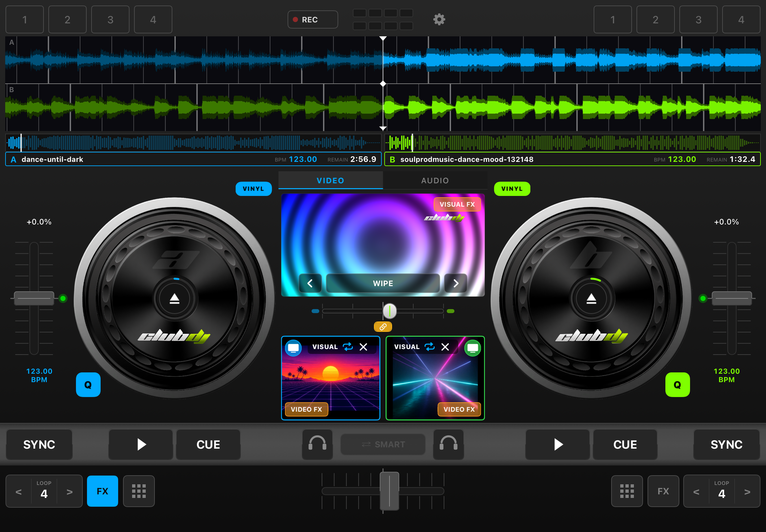Toggle headphone cue for deck B

(448, 444)
